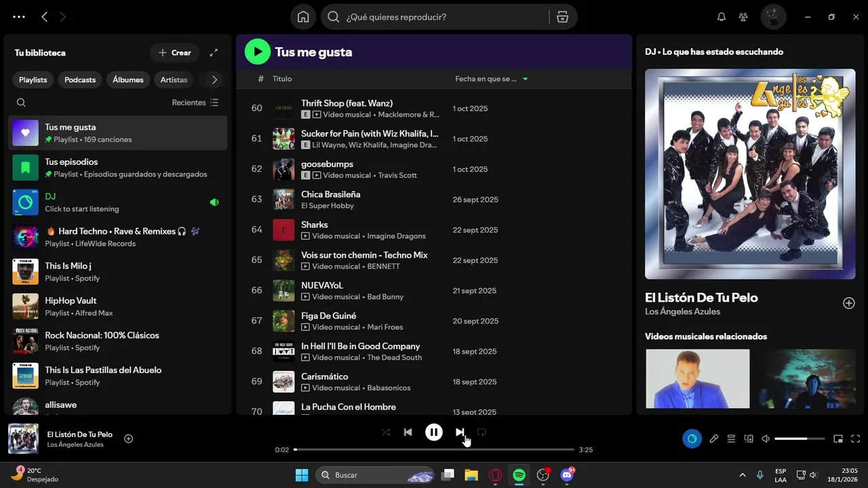The width and height of the screenshot is (868, 488).
Task: Add current song to liked from now-playing bar
Action: [128, 439]
